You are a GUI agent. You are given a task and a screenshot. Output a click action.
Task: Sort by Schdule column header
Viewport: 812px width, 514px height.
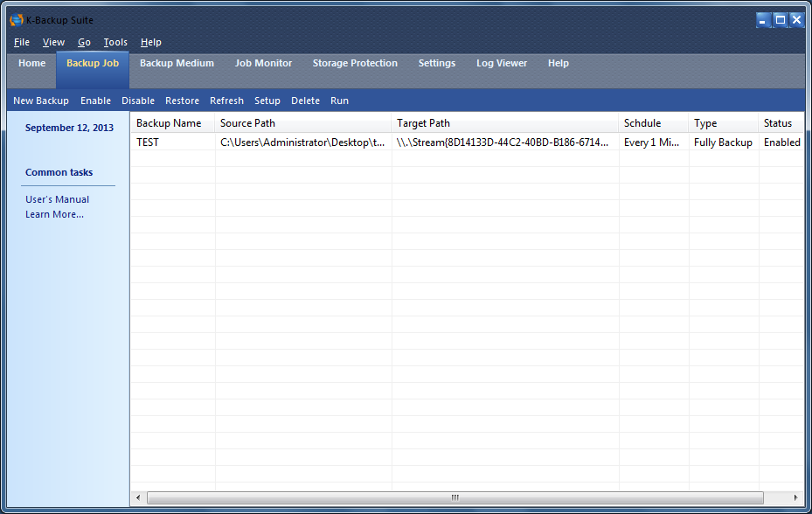coord(654,123)
